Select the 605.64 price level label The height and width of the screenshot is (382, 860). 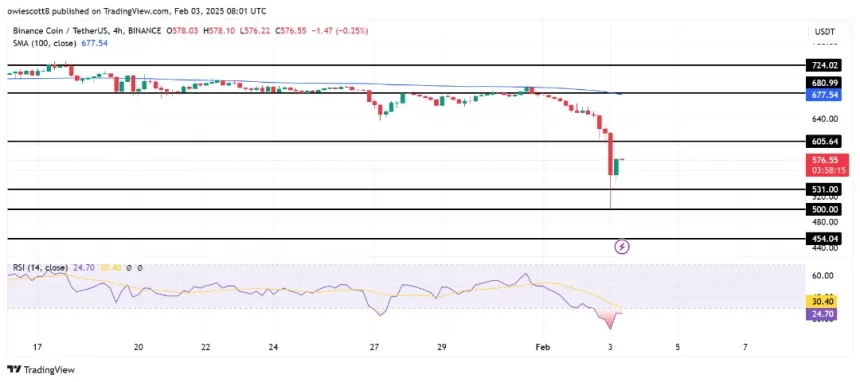[x=824, y=142]
